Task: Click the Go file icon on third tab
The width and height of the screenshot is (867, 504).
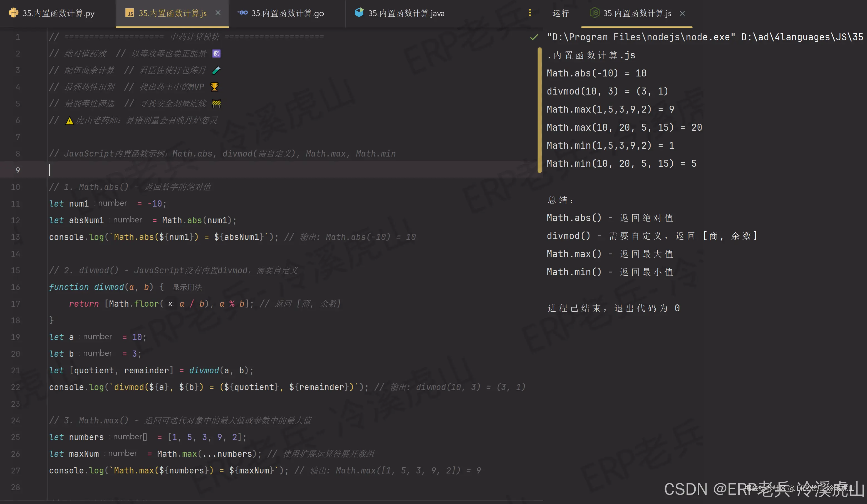Action: pos(242,13)
